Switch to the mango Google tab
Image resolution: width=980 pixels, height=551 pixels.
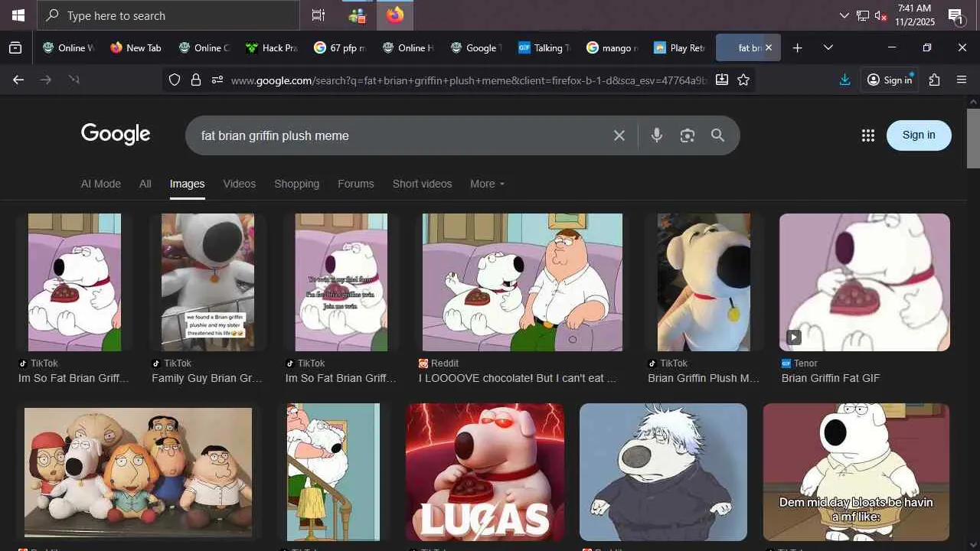[x=612, y=47]
